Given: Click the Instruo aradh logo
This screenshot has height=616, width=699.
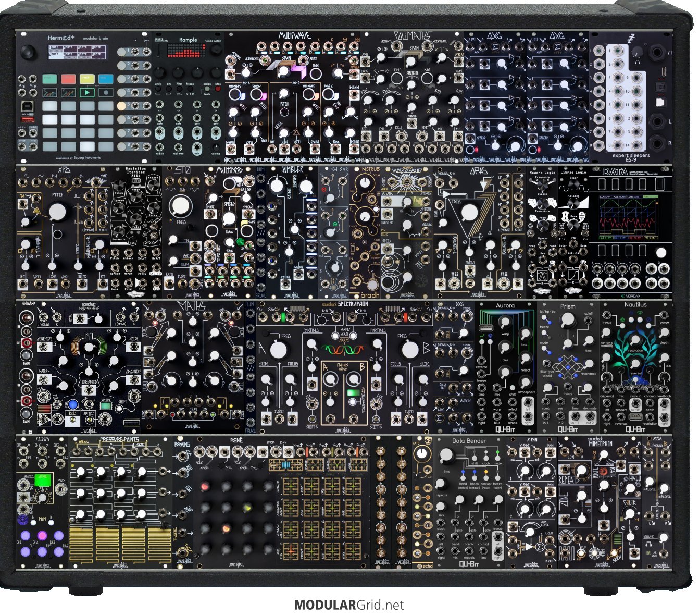Looking at the screenshot, I should (x=370, y=294).
